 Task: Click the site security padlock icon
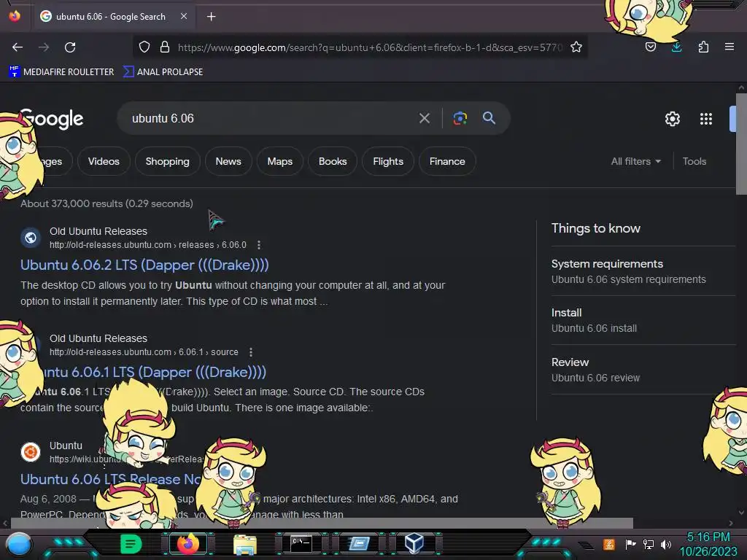[x=165, y=47]
